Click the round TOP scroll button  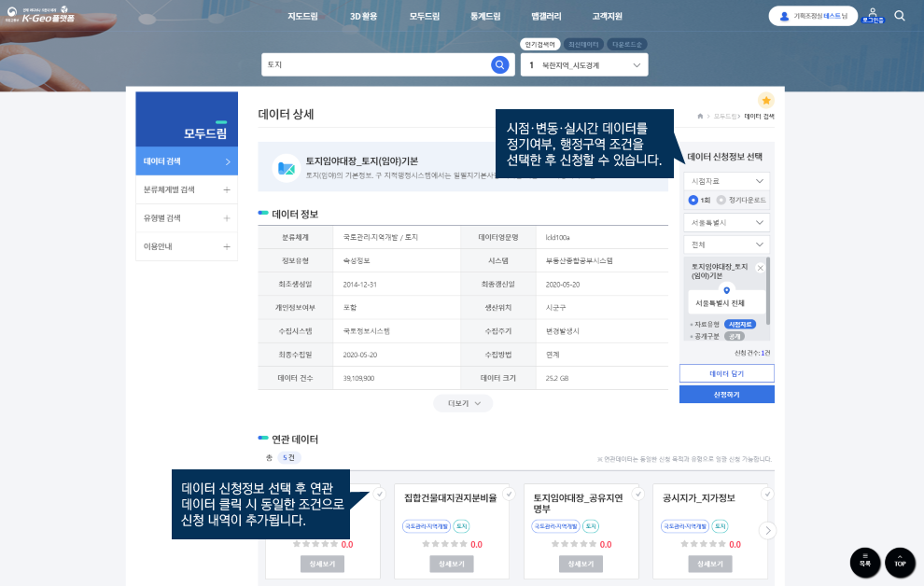(x=900, y=562)
